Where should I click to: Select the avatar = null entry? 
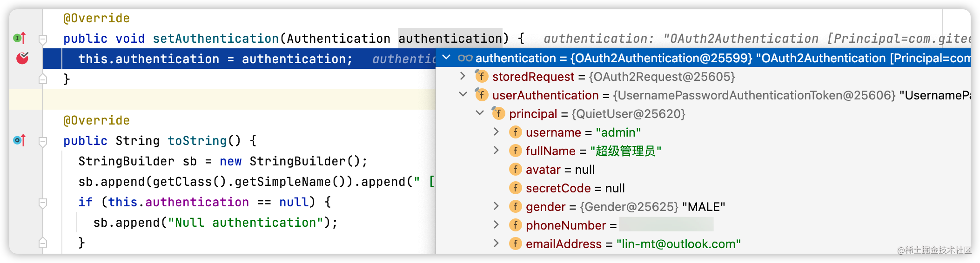pos(560,170)
